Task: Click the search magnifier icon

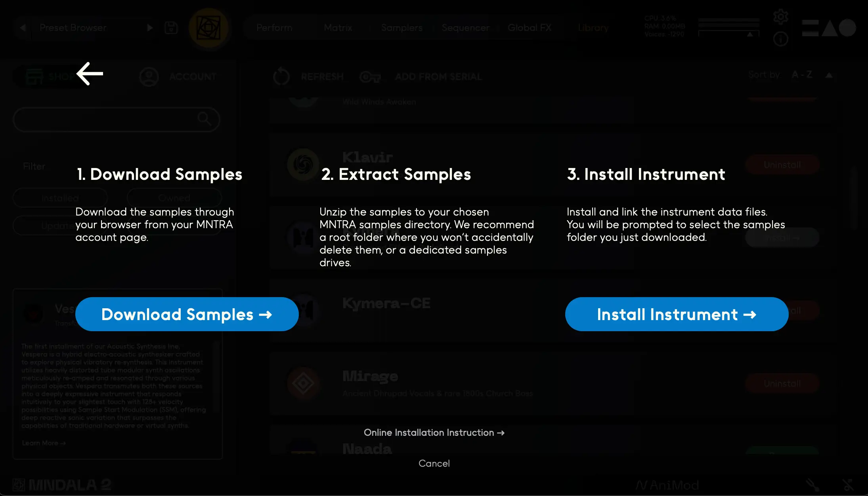Action: pyautogui.click(x=204, y=118)
